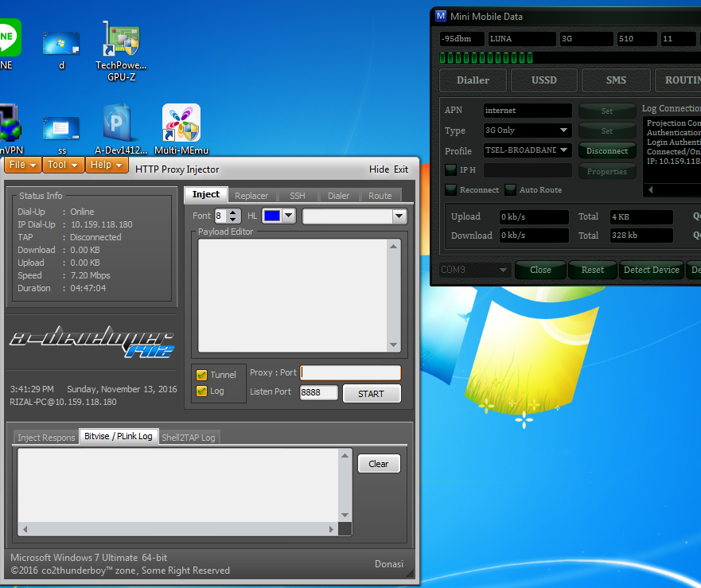Screen dimensions: 701x588
Task: Open the Help menu in HTTP Proxy Injector
Action: point(106,165)
